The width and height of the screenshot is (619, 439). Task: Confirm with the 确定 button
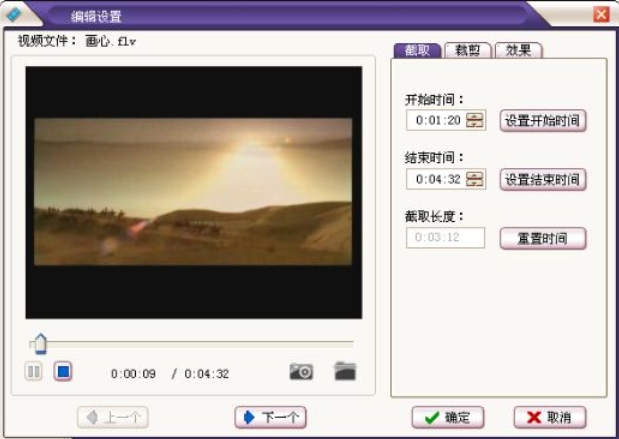click(x=448, y=417)
